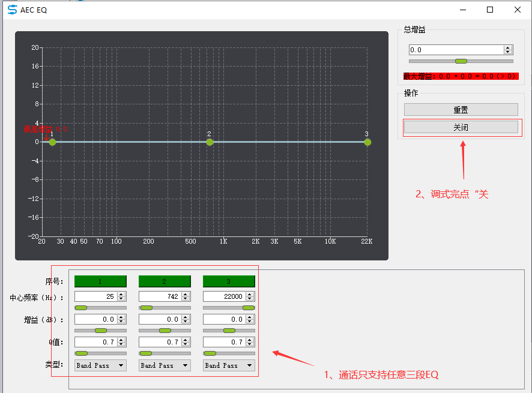The image size is (532, 393).
Task: Maximize the AEC EQ window
Action: (490, 10)
